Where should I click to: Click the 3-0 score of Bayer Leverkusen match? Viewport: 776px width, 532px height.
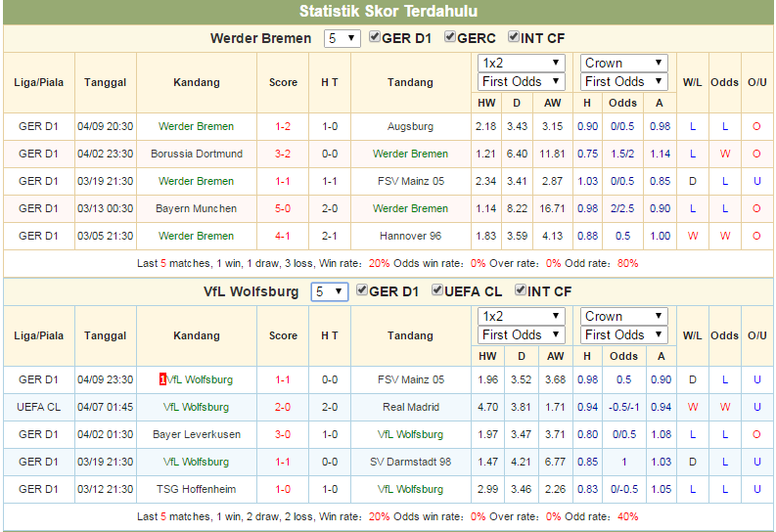(283, 434)
